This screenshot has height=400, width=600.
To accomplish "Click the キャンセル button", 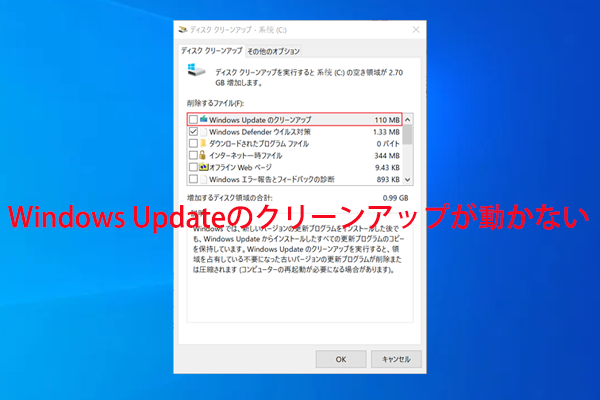I will coord(396,358).
